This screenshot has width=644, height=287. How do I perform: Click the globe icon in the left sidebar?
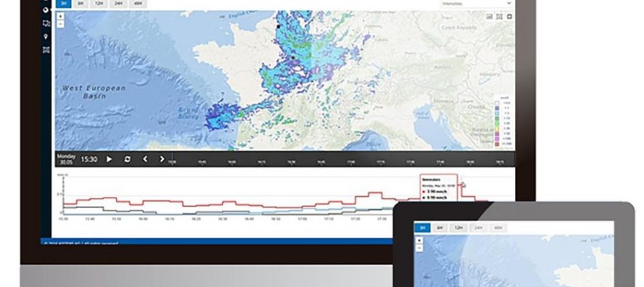click(46, 11)
